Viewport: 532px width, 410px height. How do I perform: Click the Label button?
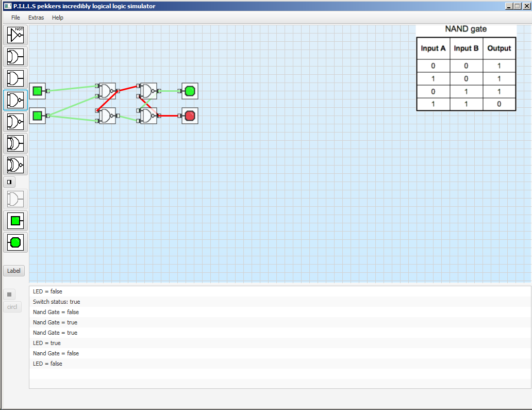pos(14,271)
